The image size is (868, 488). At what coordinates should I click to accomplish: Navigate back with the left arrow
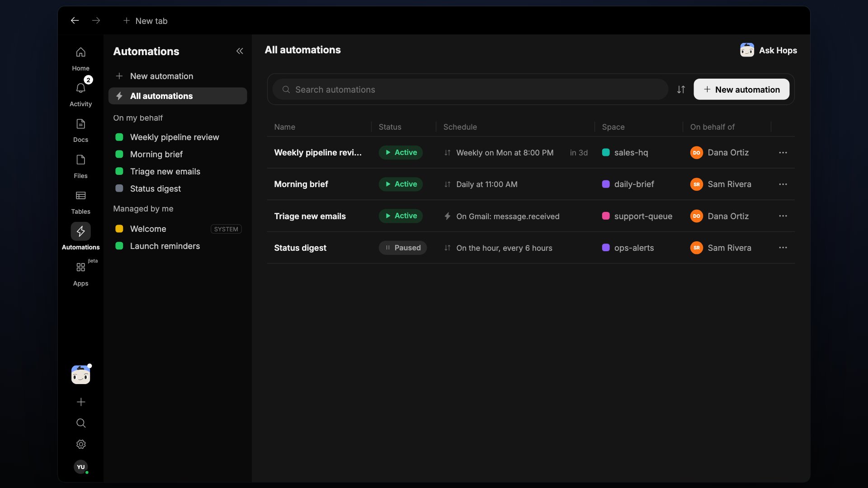pos(75,20)
